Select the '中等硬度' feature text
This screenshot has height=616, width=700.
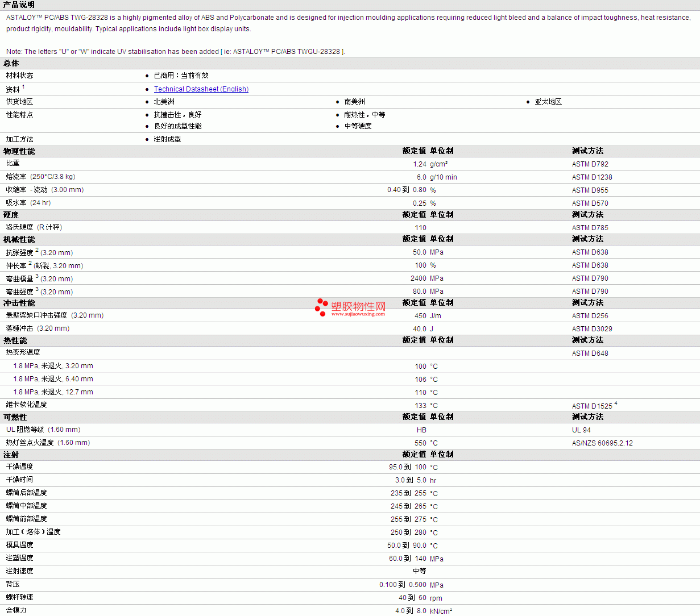point(358,126)
